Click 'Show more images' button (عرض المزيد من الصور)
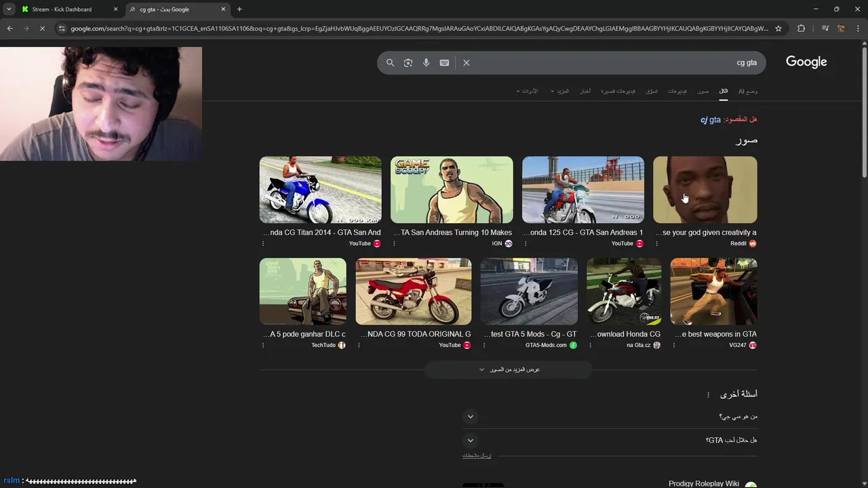Viewport: 868px width, 488px height. click(509, 369)
